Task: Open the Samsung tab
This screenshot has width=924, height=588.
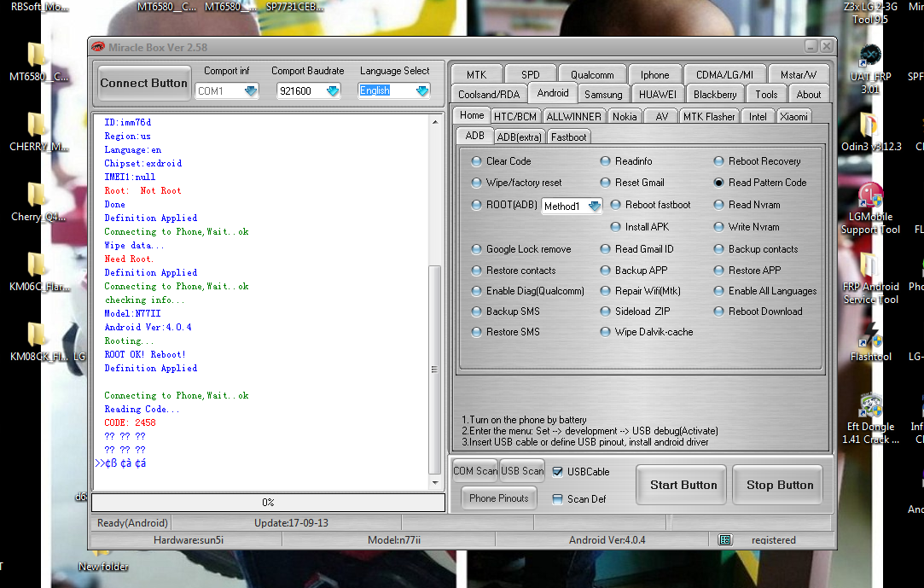Action: tap(603, 94)
